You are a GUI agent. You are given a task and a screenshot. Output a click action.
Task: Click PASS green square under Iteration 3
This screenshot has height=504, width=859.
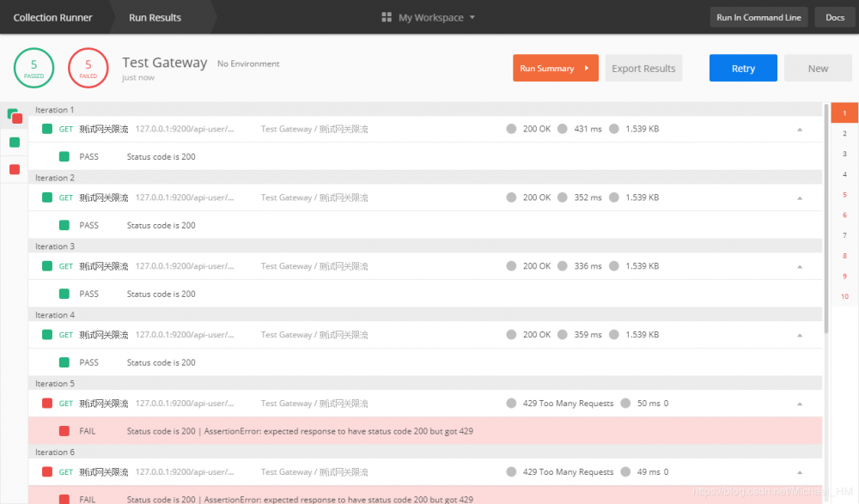64,294
